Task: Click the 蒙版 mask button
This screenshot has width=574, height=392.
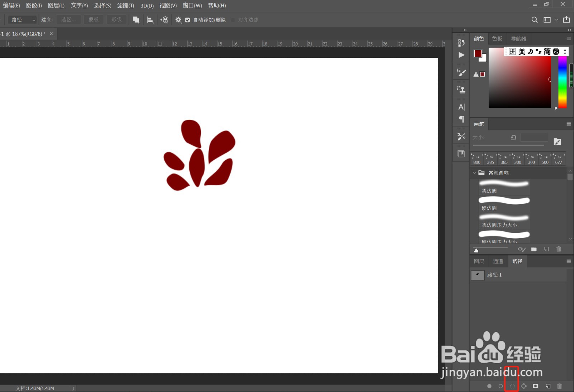Action: 94,20
